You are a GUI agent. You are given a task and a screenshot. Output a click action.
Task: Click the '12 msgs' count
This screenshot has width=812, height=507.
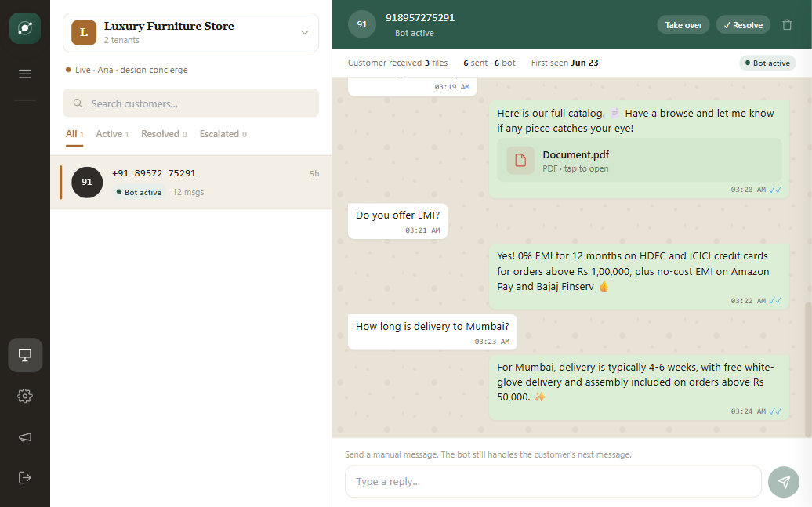tap(188, 192)
